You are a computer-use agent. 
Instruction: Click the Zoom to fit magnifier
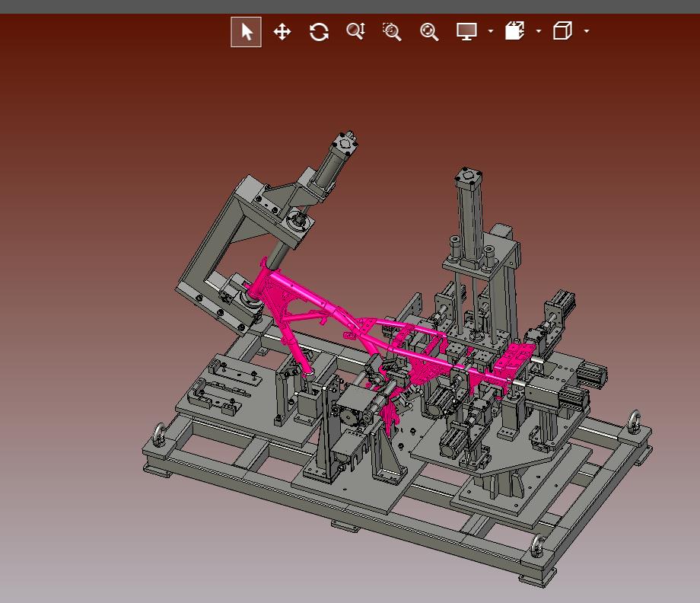coord(429,32)
